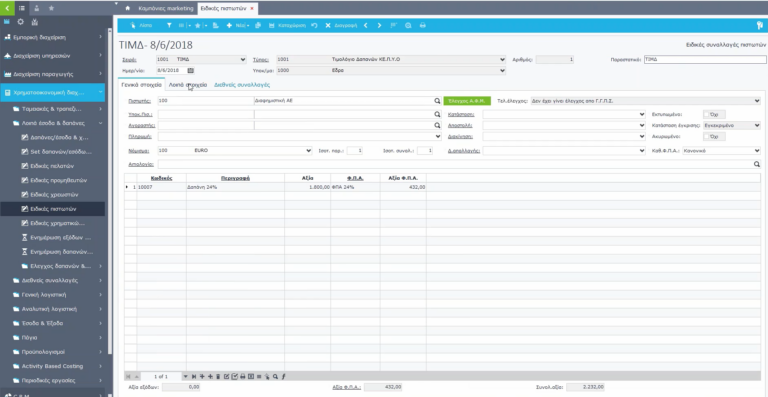Viewport: 768px width, 397px height.
Task: Open the Τελ.έλεγχος dropdown
Action: point(646,101)
